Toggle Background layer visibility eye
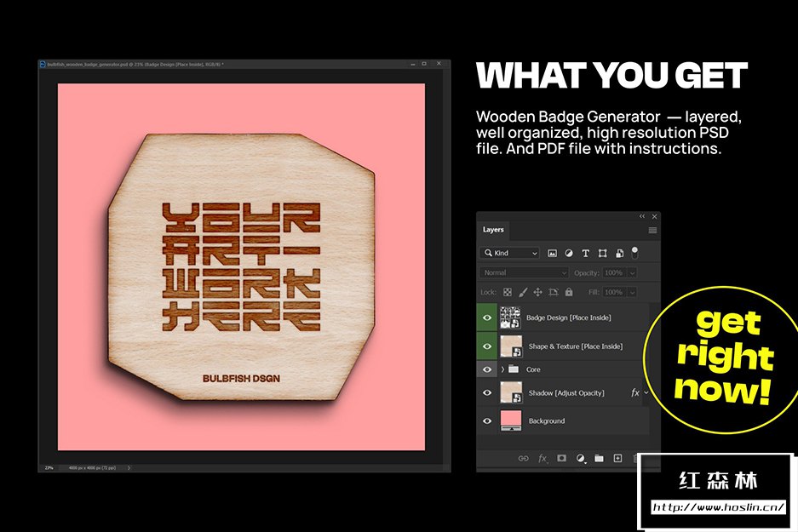The height and width of the screenshot is (532, 798). click(487, 421)
